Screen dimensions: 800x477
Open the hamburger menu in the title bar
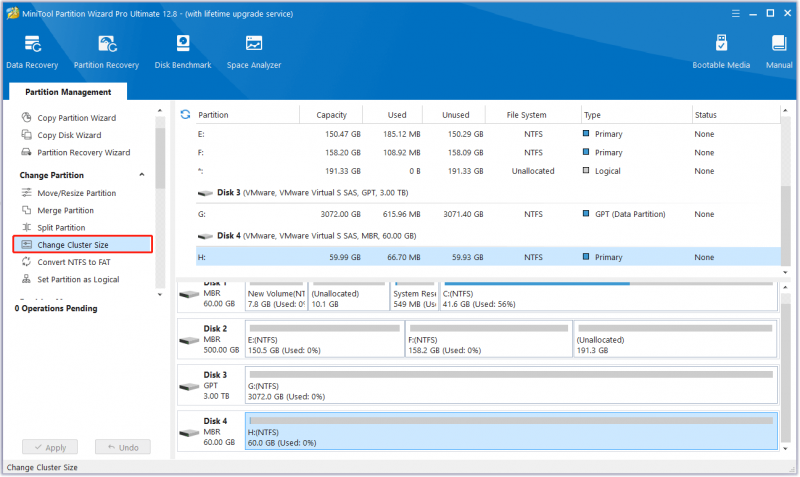(735, 14)
